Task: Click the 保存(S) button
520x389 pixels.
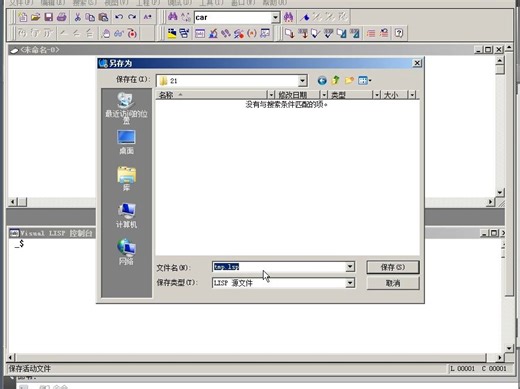Action: point(393,267)
